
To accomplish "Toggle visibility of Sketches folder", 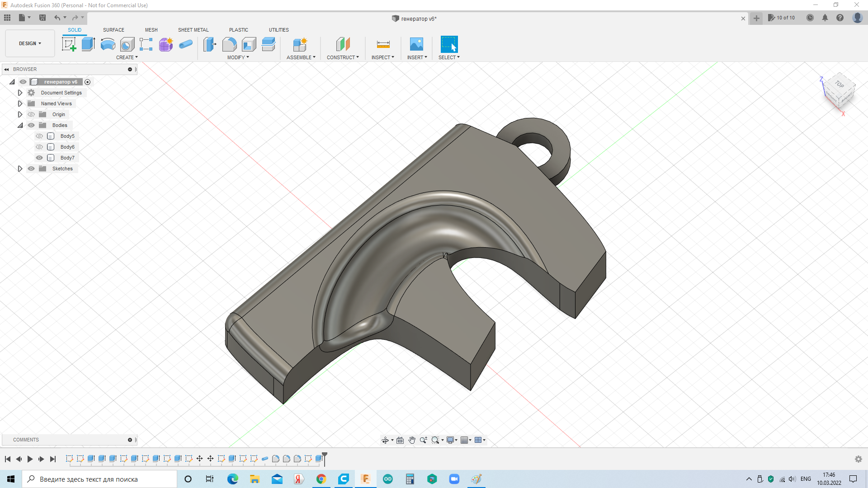I will coord(31,169).
